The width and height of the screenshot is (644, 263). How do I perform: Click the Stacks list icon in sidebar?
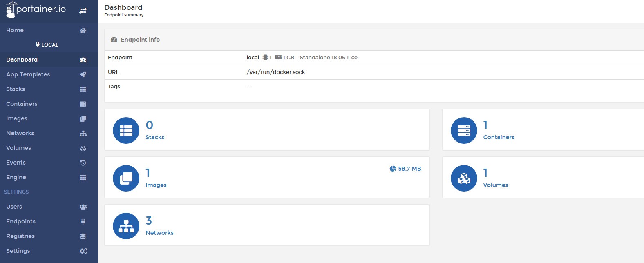click(83, 89)
